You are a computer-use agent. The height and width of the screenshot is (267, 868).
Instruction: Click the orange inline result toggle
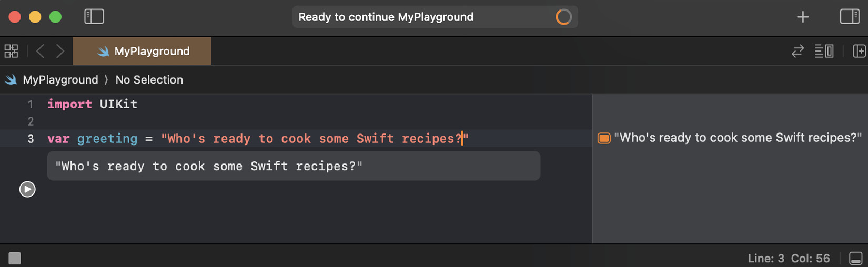point(604,138)
